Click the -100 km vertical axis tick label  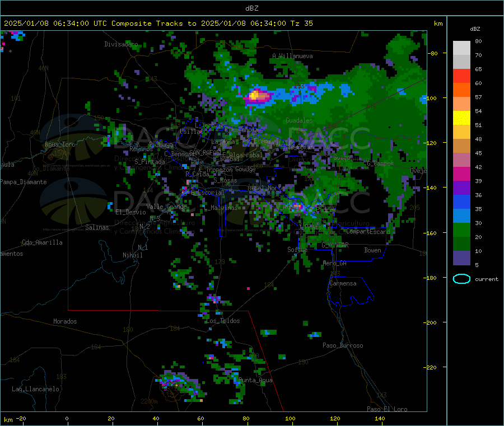pyautogui.click(x=431, y=98)
